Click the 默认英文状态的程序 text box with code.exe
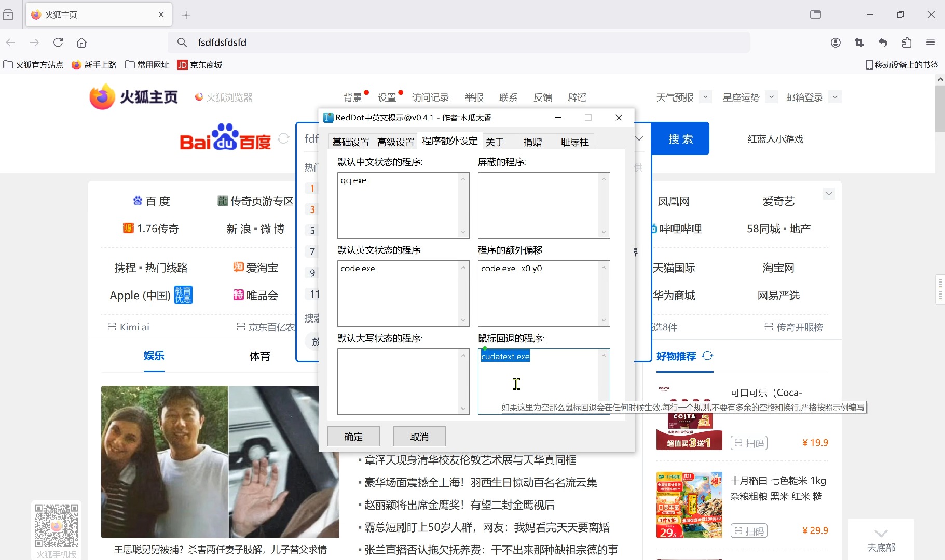The width and height of the screenshot is (945, 560). click(x=403, y=293)
